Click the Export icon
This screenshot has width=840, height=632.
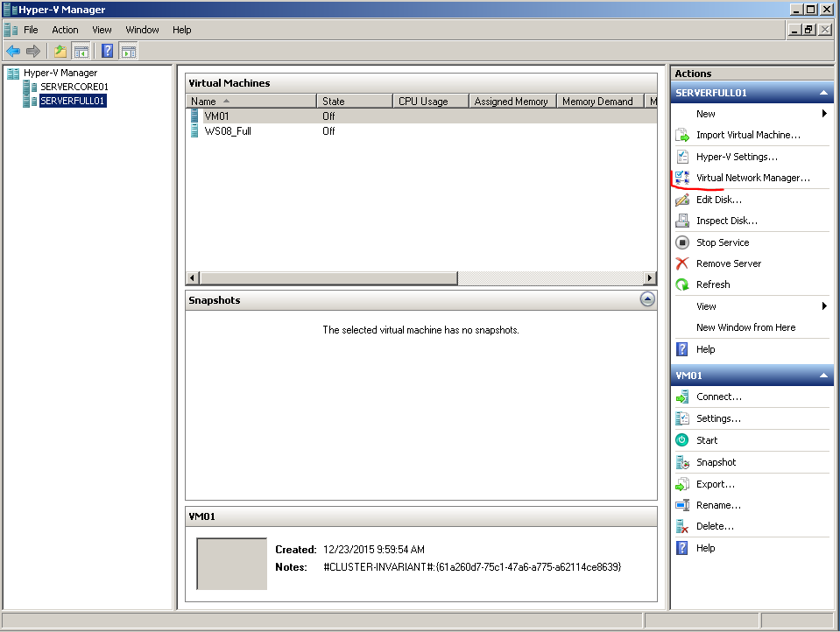pyautogui.click(x=682, y=484)
